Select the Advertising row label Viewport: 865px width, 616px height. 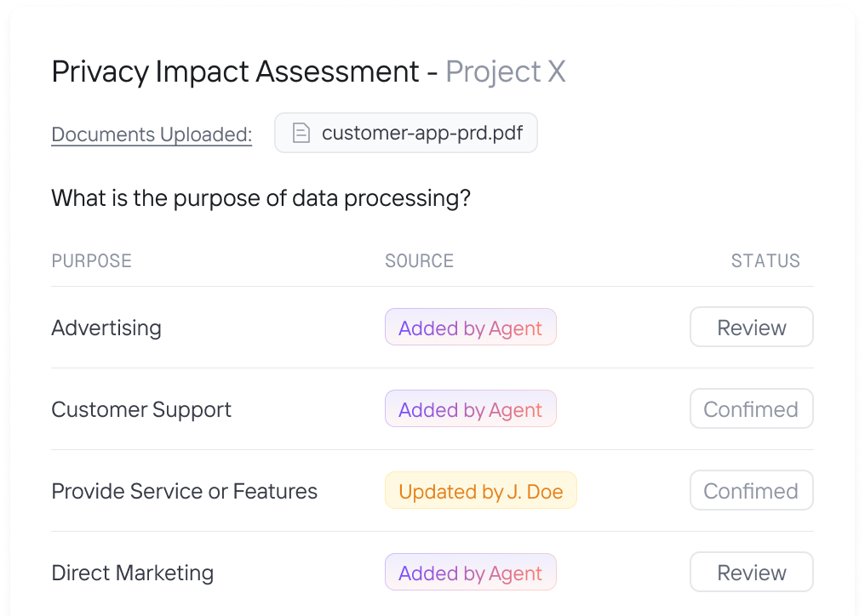click(x=106, y=328)
